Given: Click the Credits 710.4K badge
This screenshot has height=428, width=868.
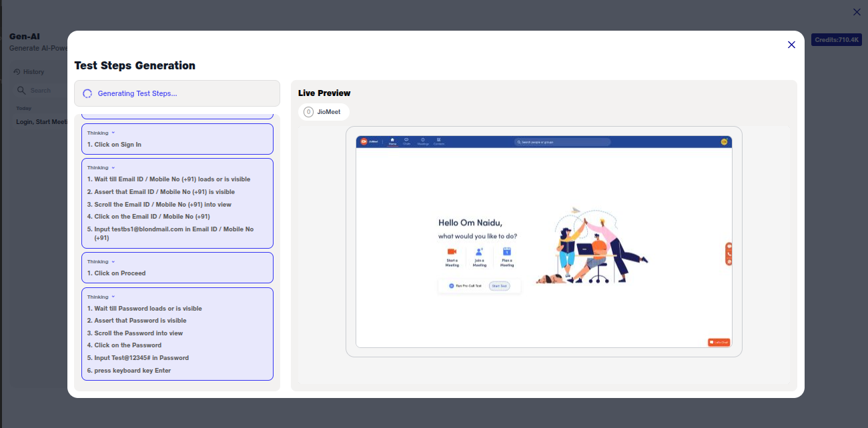Looking at the screenshot, I should [836, 40].
